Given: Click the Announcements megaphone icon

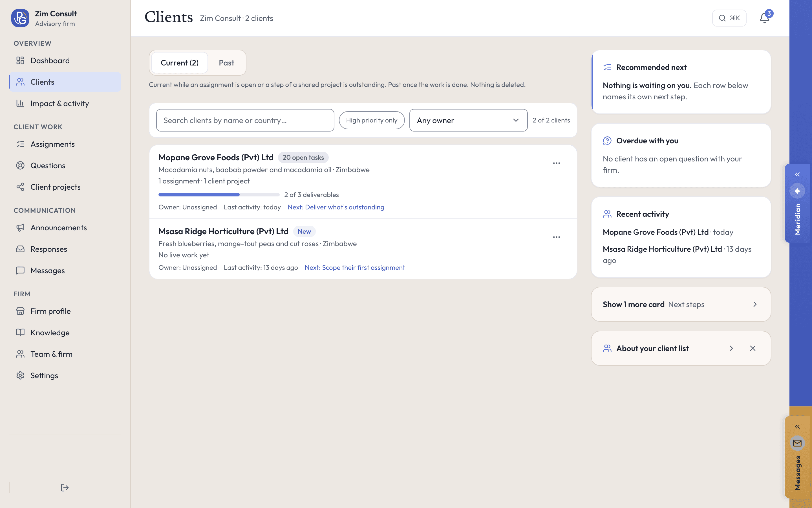Looking at the screenshot, I should pos(20,228).
